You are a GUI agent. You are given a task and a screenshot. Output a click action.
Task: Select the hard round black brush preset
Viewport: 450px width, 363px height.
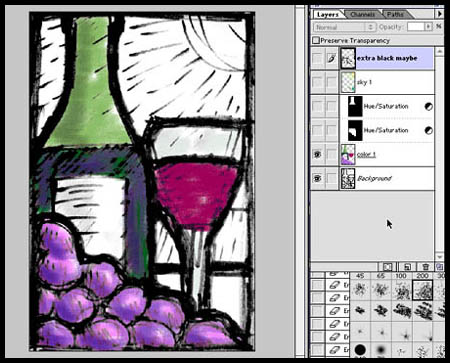tap(360, 350)
